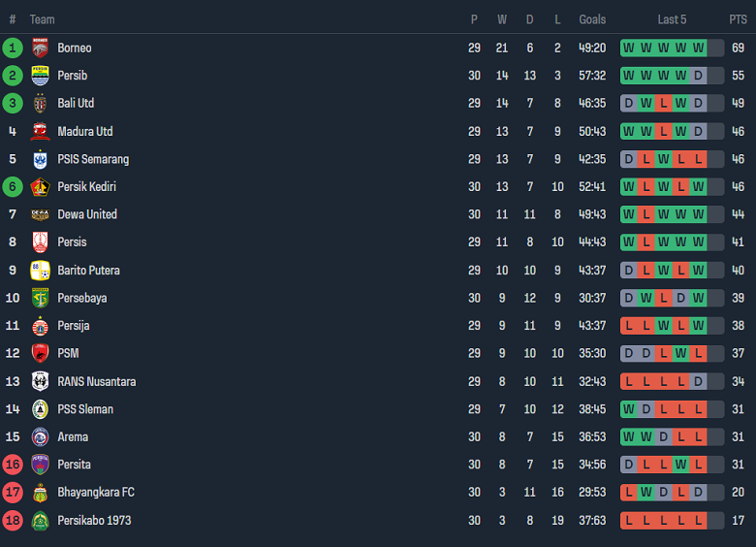Open Bali Utd via its crest
Image resolution: width=756 pixels, height=547 pixels.
pyautogui.click(x=40, y=104)
